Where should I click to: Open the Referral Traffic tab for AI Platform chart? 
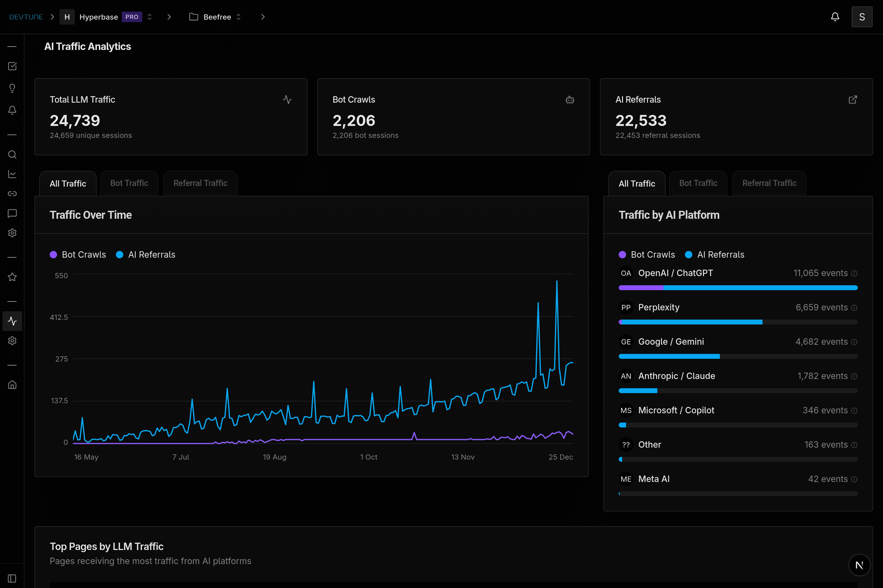point(769,183)
